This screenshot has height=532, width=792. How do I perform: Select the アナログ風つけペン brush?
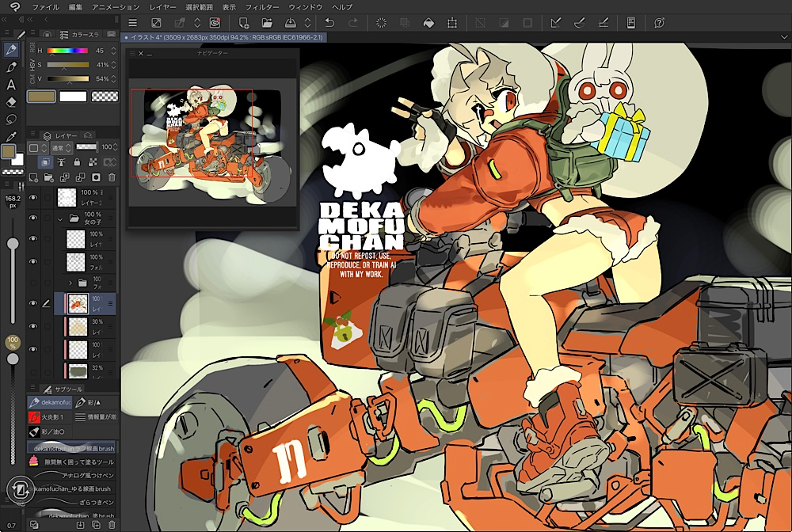tap(87, 475)
